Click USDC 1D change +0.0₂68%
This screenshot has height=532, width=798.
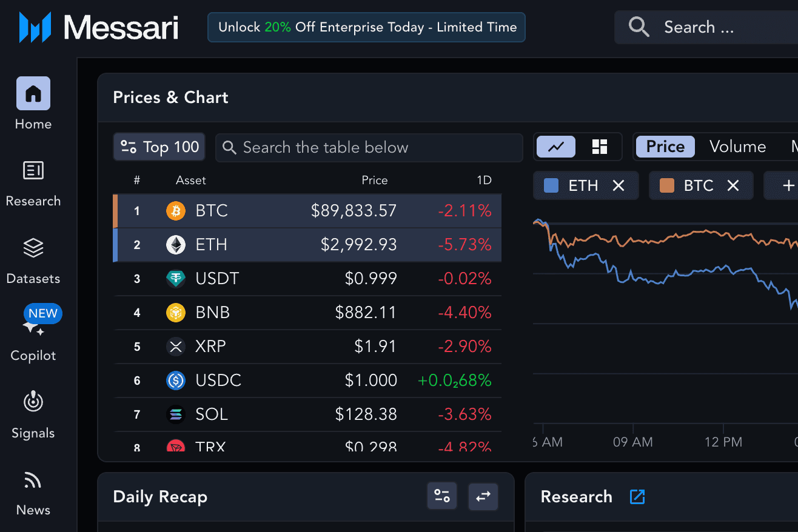(x=454, y=381)
